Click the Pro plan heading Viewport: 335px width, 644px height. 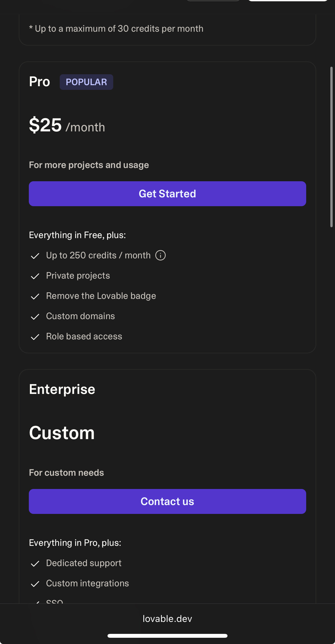tap(39, 82)
